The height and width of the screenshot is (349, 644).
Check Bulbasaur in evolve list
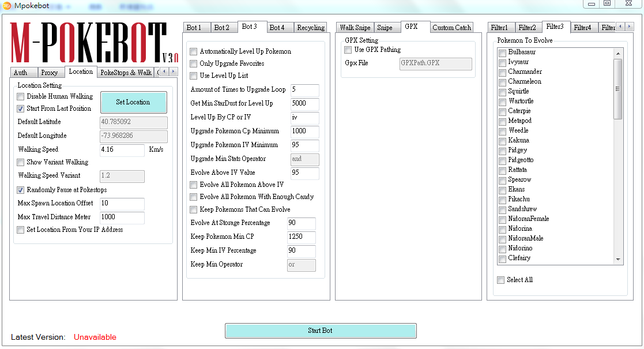click(502, 53)
